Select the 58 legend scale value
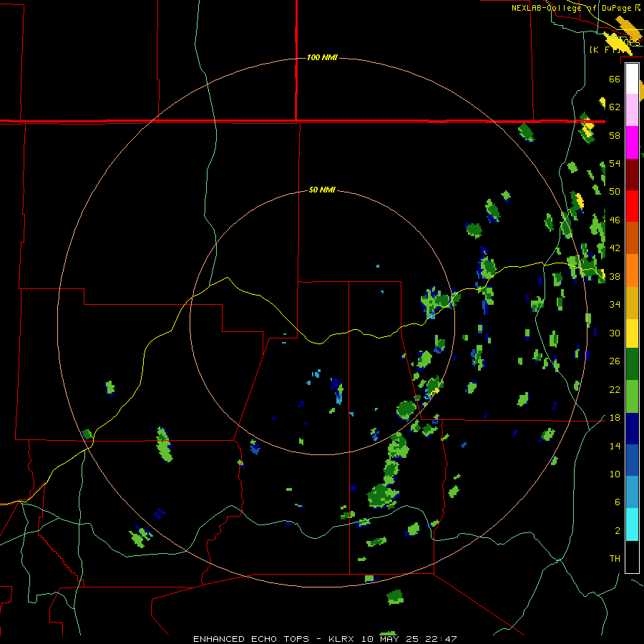Image resolution: width=644 pixels, height=644 pixels. [615, 135]
